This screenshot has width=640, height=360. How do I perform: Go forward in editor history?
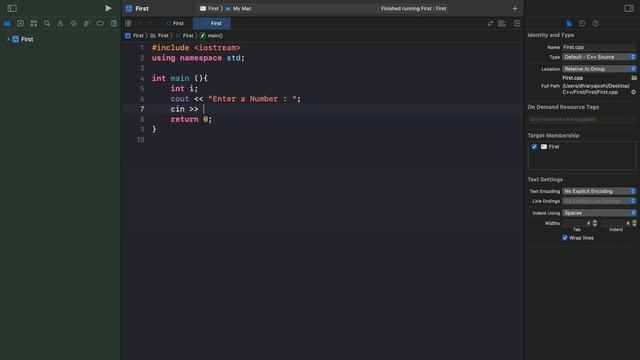point(149,24)
